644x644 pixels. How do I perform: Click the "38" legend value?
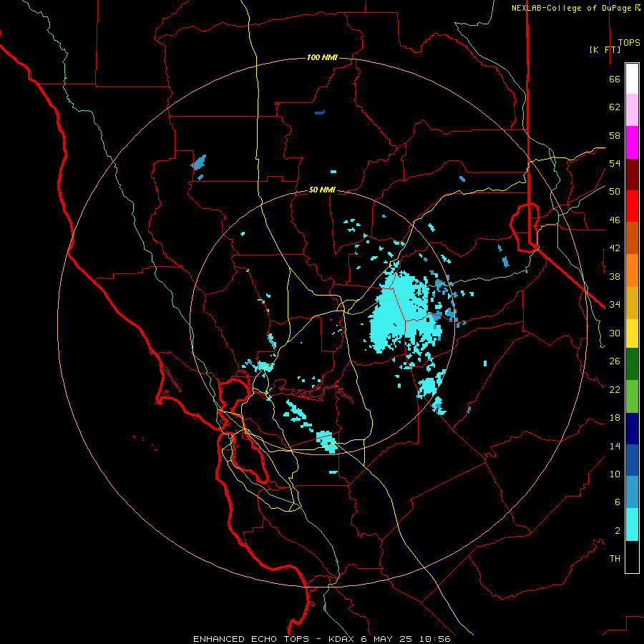tap(615, 276)
